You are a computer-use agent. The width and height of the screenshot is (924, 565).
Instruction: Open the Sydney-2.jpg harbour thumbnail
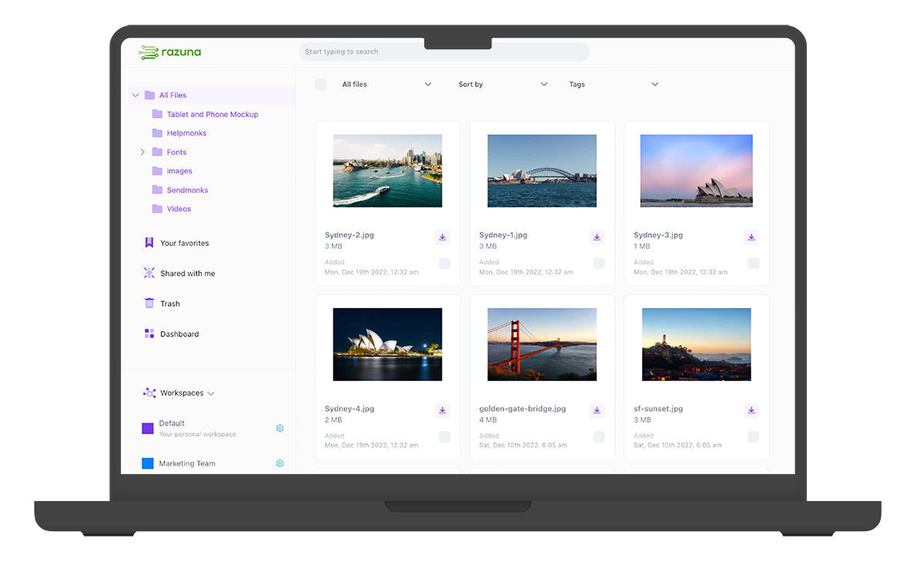click(387, 171)
